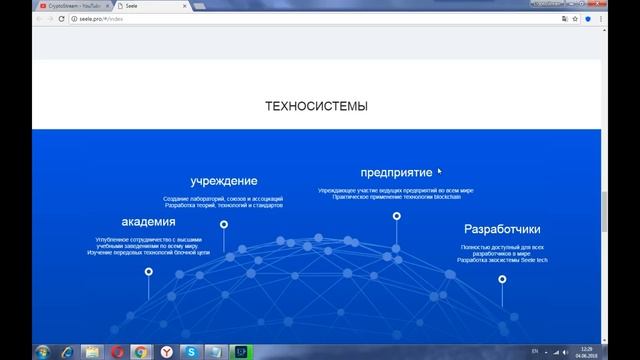Close the Seele tab
This screenshot has height=360, width=640.
(184, 6)
